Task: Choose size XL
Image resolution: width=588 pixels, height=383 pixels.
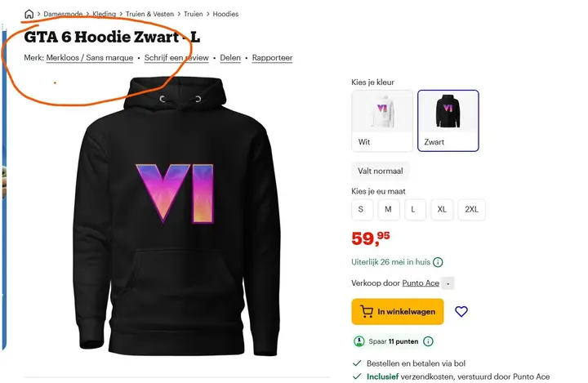Action: [442, 209]
